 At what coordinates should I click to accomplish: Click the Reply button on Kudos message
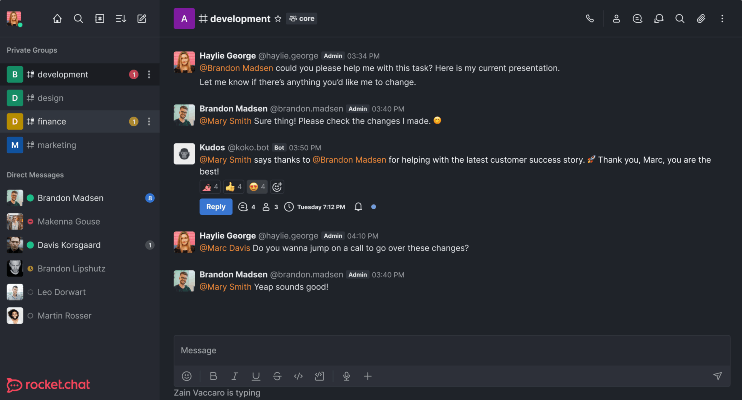(x=216, y=207)
